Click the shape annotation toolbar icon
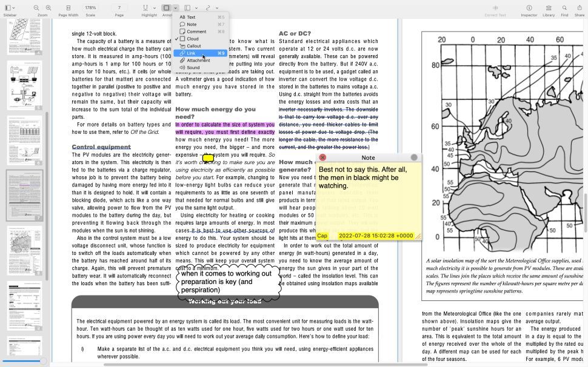This screenshot has height=367, width=588. pyautogui.click(x=167, y=6)
